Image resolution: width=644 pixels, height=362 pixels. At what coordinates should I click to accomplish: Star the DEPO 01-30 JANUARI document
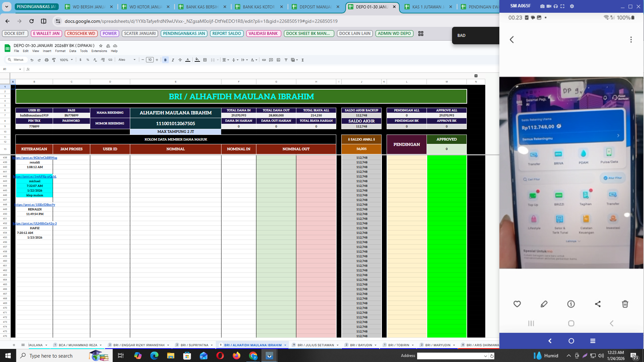[x=101, y=46]
